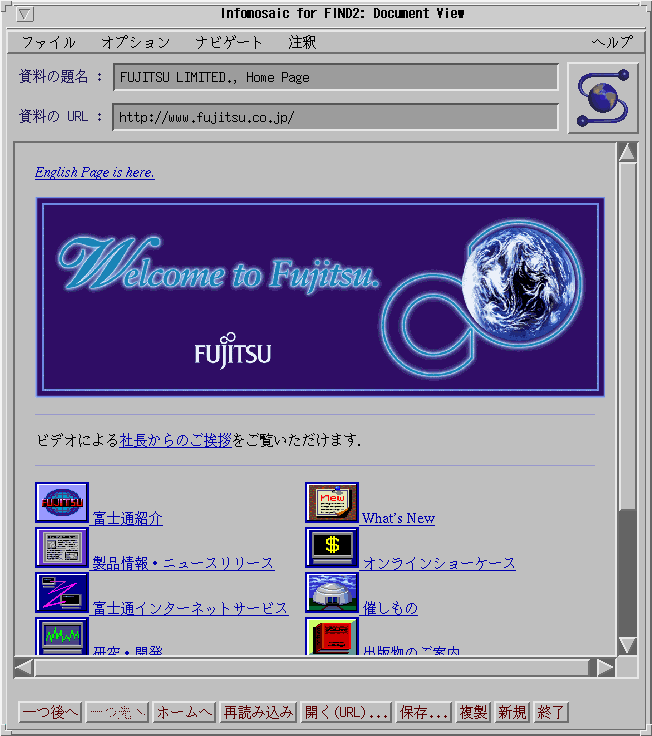Open the window menu at title bar left
This screenshot has width=652, height=736.
(26, 14)
